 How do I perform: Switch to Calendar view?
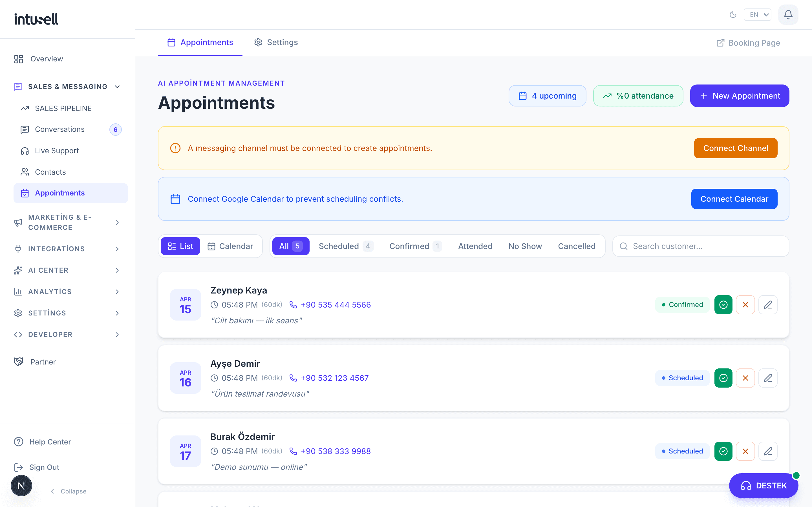pos(230,246)
